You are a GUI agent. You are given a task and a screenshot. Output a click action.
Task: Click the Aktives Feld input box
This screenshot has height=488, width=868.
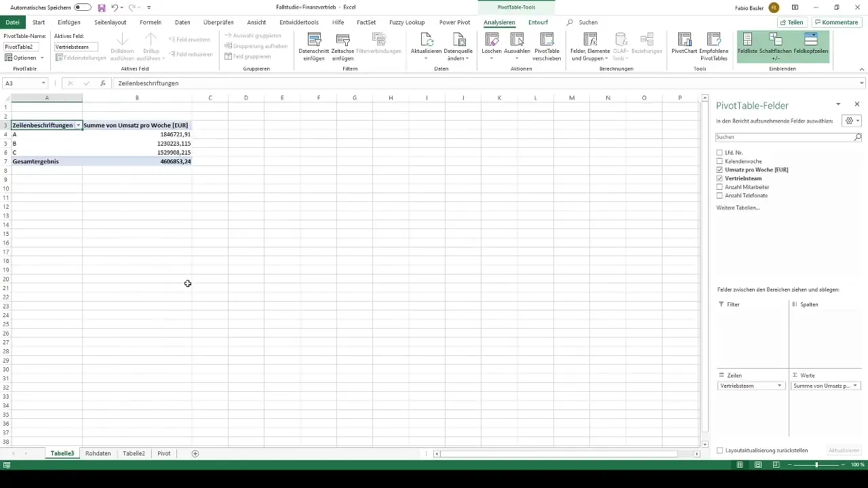click(76, 47)
